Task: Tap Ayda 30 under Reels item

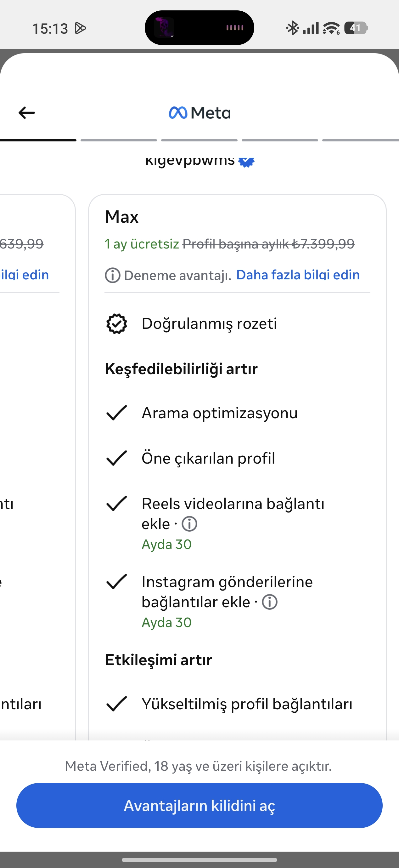Action: (166, 545)
